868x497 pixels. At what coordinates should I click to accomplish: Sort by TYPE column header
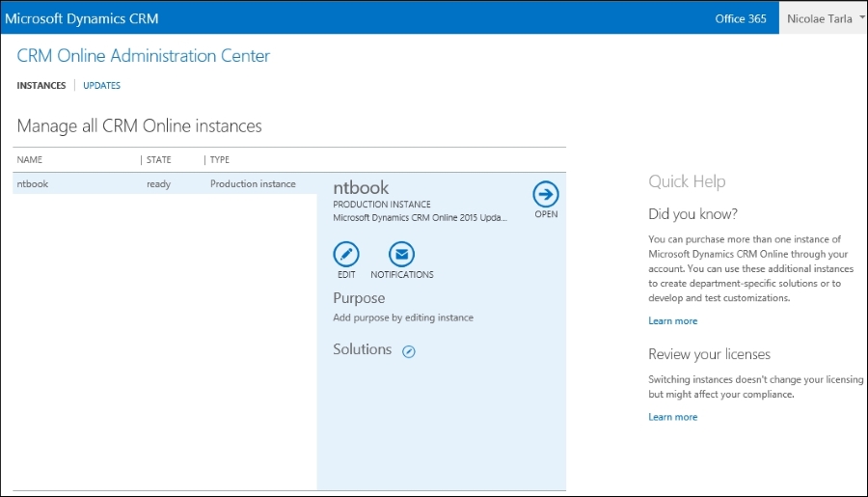219,159
